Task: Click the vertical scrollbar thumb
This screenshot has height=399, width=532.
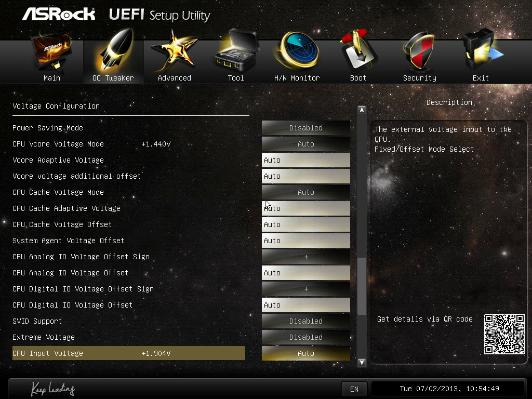Action: click(x=362, y=286)
